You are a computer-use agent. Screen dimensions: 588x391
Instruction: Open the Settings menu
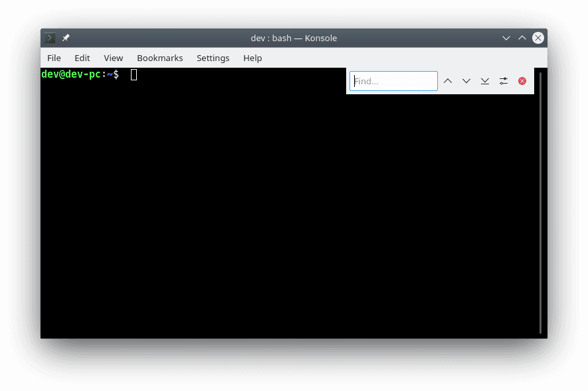click(213, 58)
